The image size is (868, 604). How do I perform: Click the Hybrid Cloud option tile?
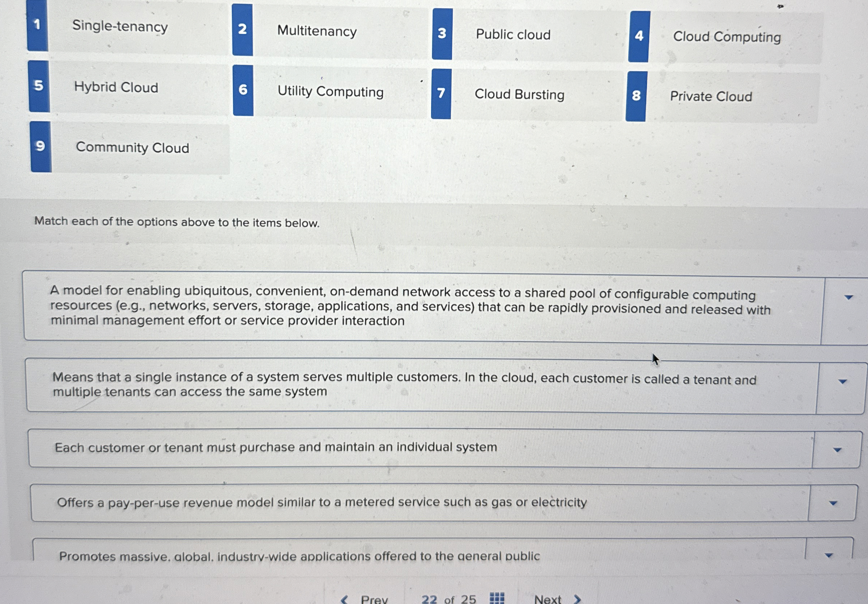coord(116,87)
